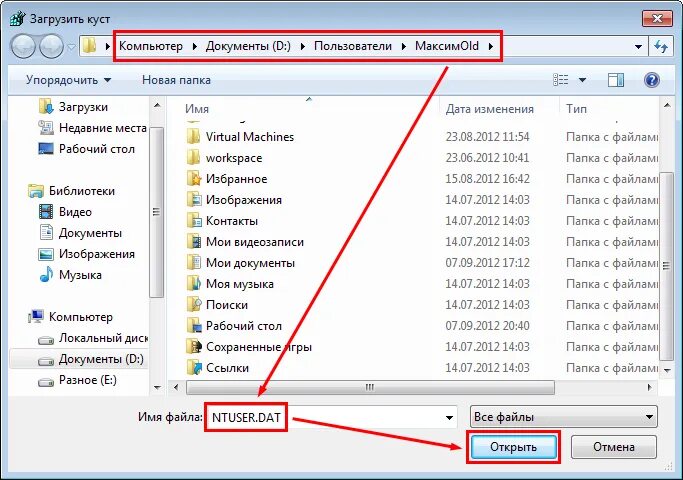
Task: Click the Отмена button
Action: click(613, 447)
